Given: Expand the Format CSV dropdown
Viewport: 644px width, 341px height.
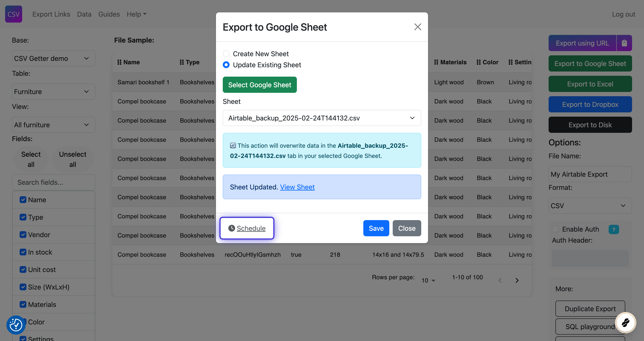Looking at the screenshot, I should [x=590, y=206].
